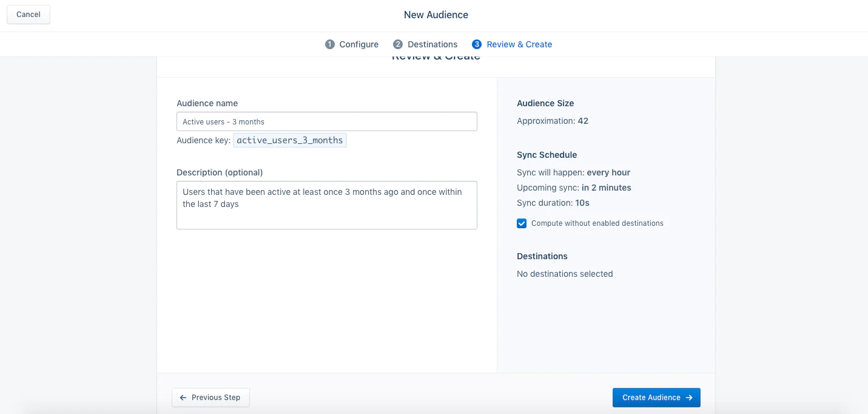This screenshot has width=868, height=414.
Task: Click the Description (optional) label
Action: (220, 172)
